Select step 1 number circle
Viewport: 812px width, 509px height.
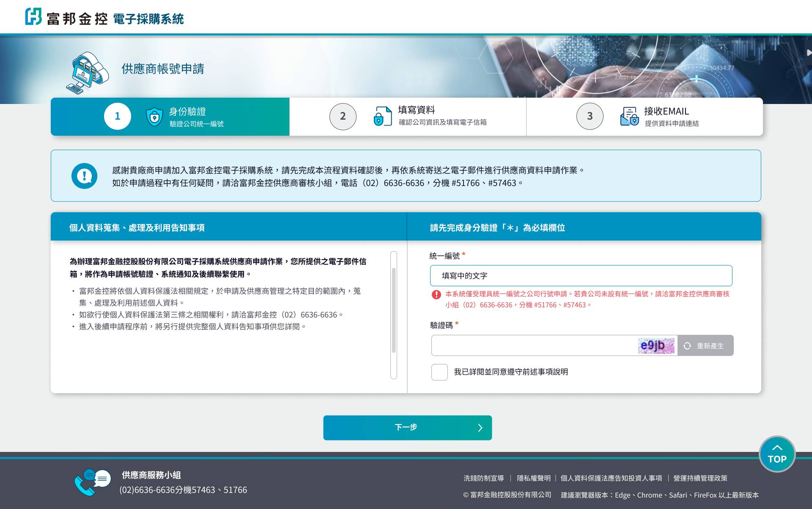coord(118,116)
